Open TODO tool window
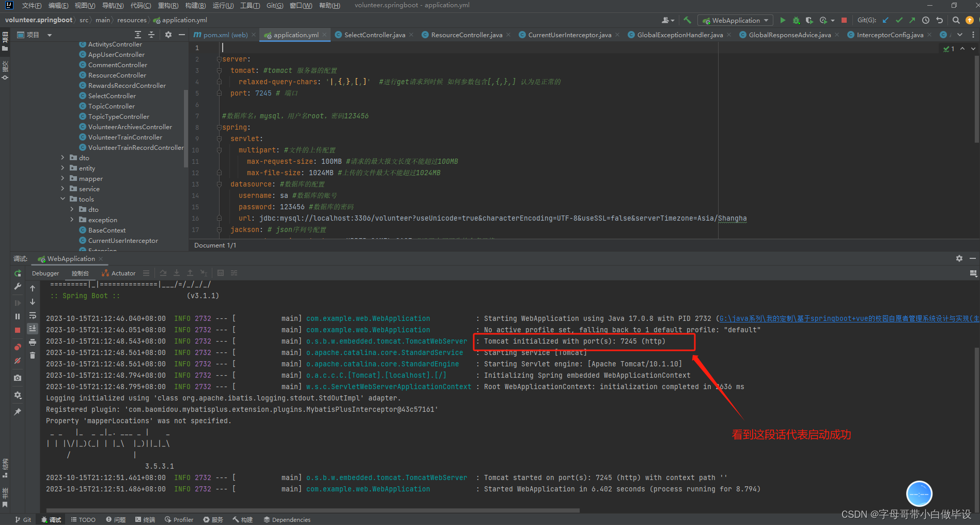Image resolution: width=980 pixels, height=525 pixels. coord(83,519)
